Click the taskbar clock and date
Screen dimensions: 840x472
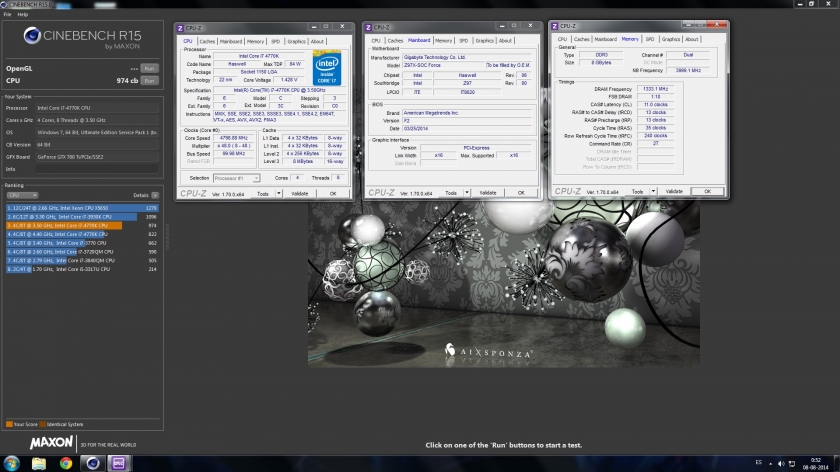[815, 464]
